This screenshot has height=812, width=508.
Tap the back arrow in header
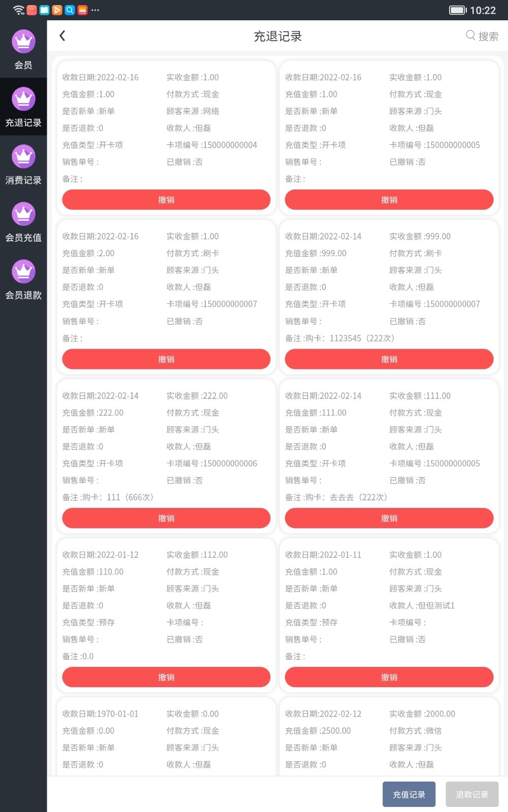(x=62, y=36)
